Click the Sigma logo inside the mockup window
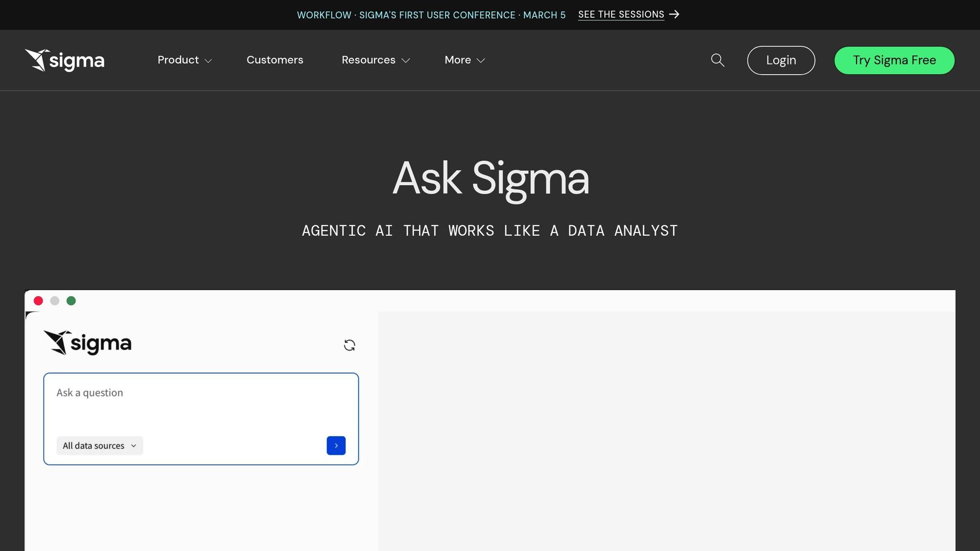The height and width of the screenshot is (551, 980). coord(89,343)
